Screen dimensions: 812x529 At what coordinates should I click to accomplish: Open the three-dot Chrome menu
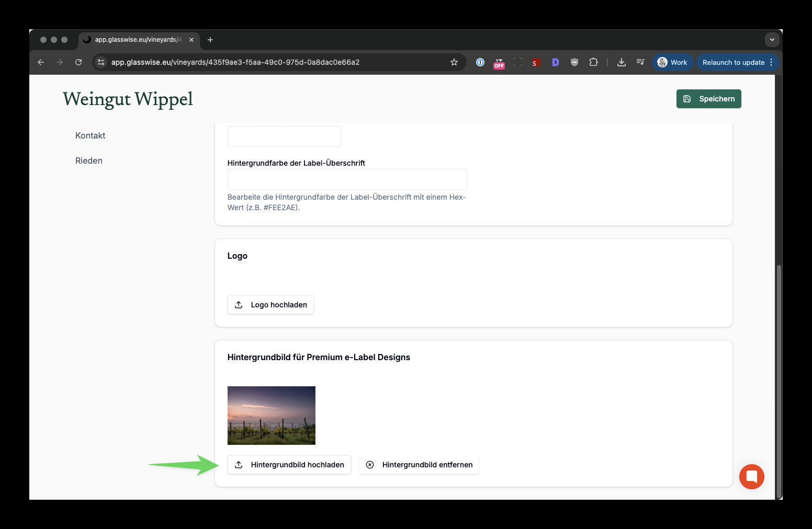pos(771,62)
